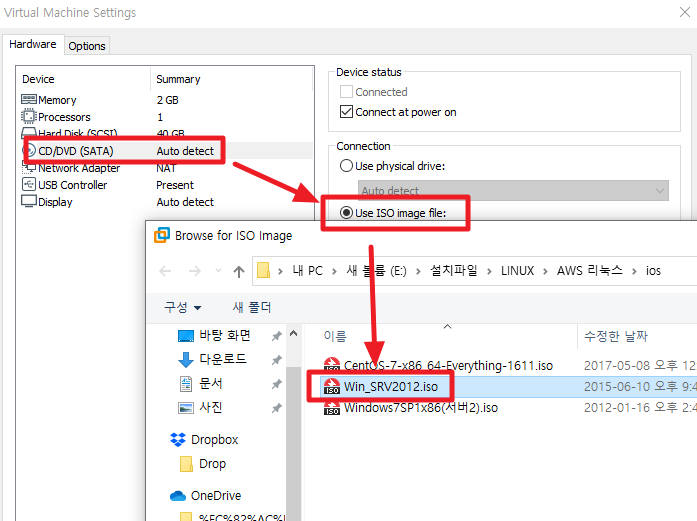Click the pin icon beside 다운로드
This screenshot has height=521, width=697.
pos(276,360)
